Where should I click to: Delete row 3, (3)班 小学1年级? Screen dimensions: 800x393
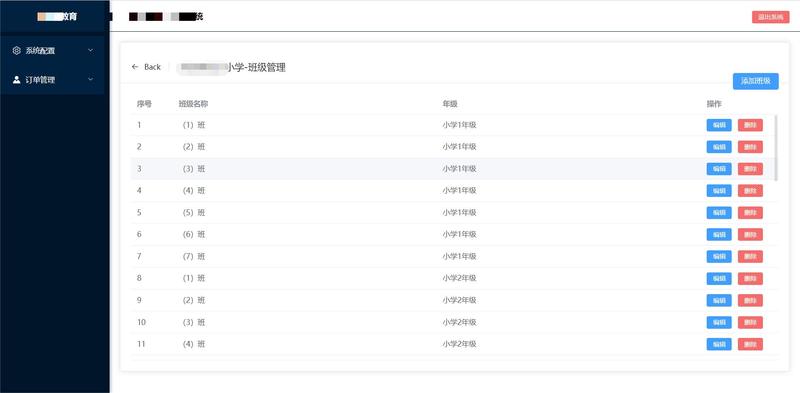[x=750, y=169]
